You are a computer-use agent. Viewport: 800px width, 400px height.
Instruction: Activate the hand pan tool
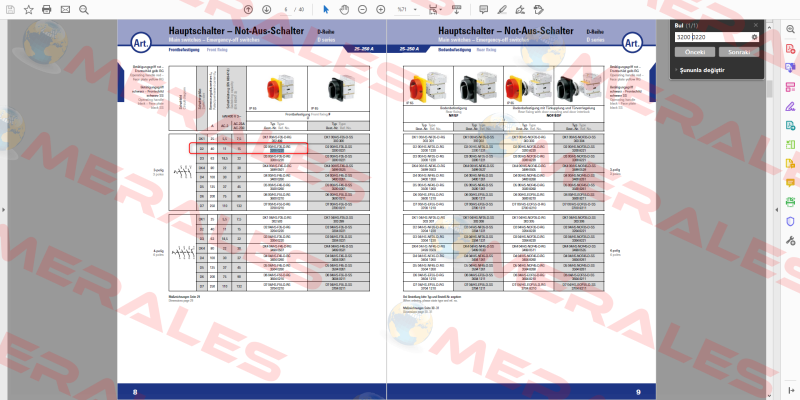[344, 9]
